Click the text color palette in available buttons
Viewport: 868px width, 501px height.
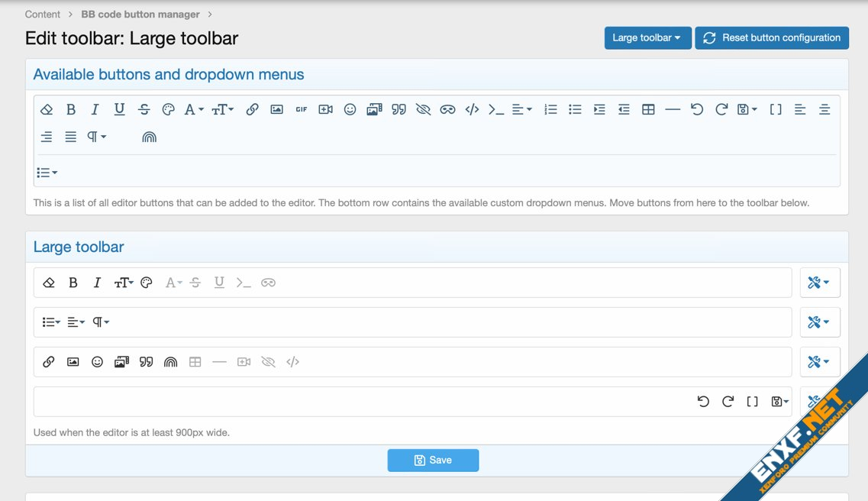click(168, 110)
